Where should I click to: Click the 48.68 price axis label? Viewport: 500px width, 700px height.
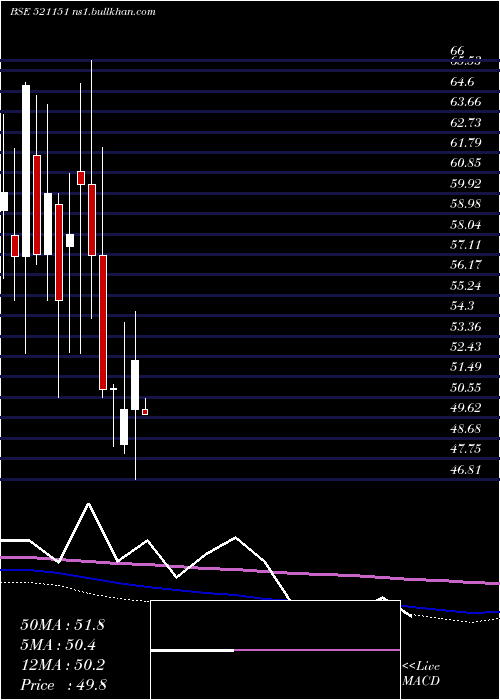coord(466,429)
